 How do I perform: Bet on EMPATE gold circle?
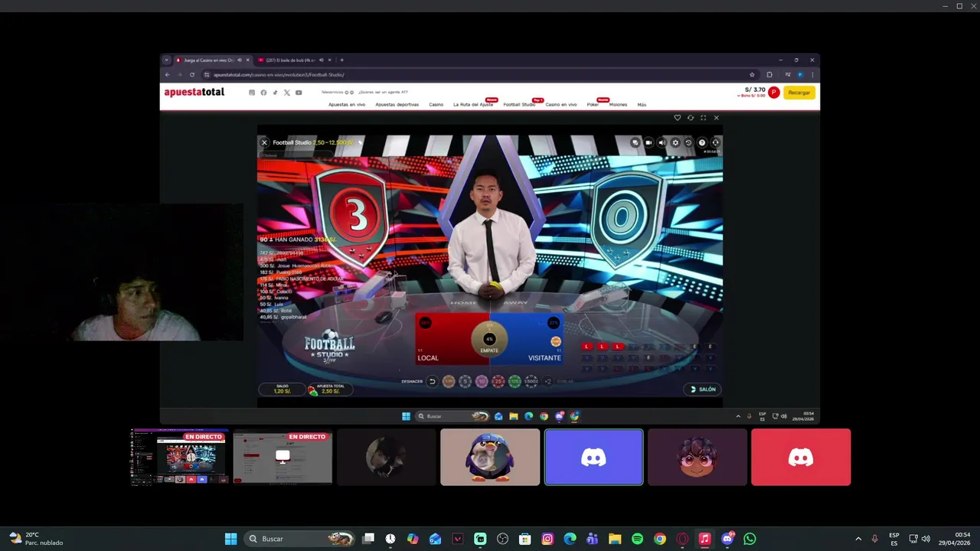(x=489, y=339)
